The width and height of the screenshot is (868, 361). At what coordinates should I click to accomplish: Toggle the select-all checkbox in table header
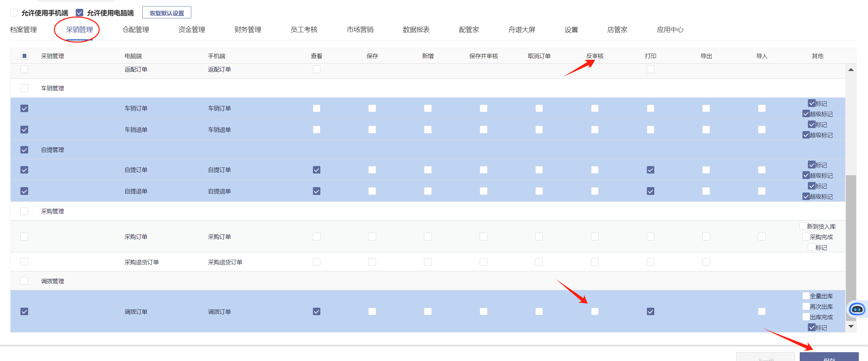tap(24, 56)
